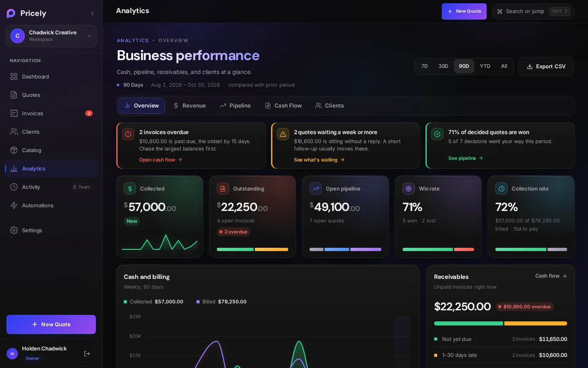Viewport: 588px width, 368px height.
Task: Click the Win rate target icon
Action: click(409, 188)
